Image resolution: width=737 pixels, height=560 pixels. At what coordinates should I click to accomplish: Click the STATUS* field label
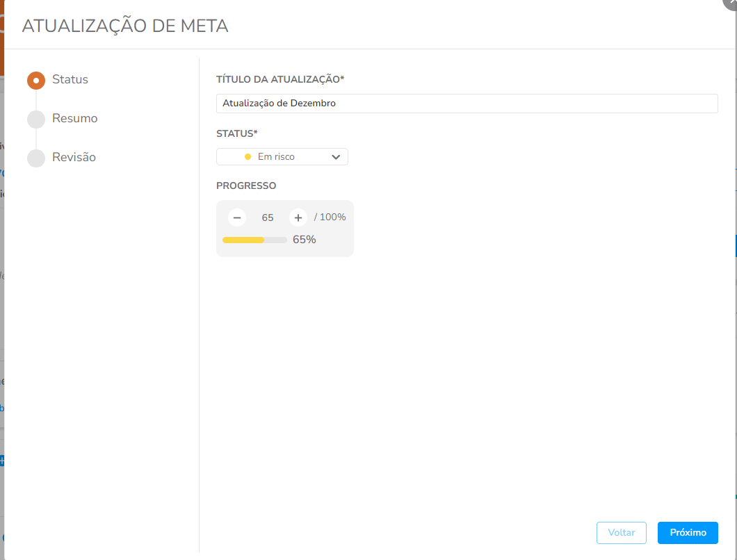pyautogui.click(x=237, y=133)
